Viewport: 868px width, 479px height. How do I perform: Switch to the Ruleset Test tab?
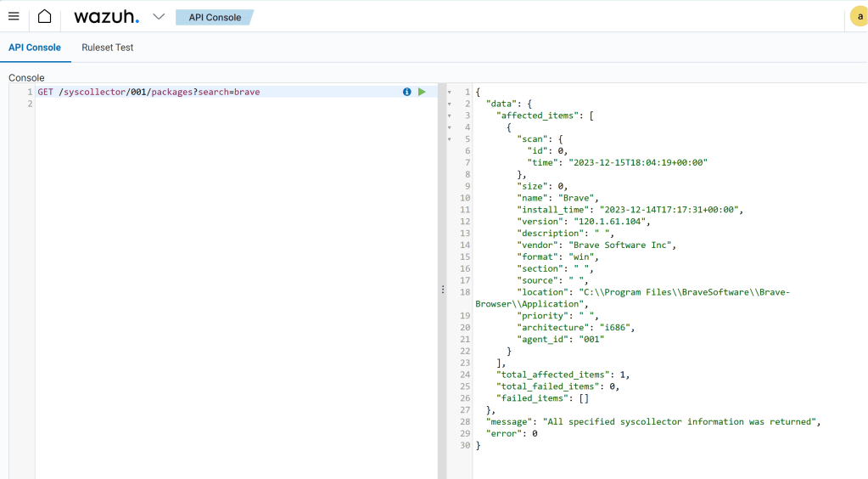point(108,48)
